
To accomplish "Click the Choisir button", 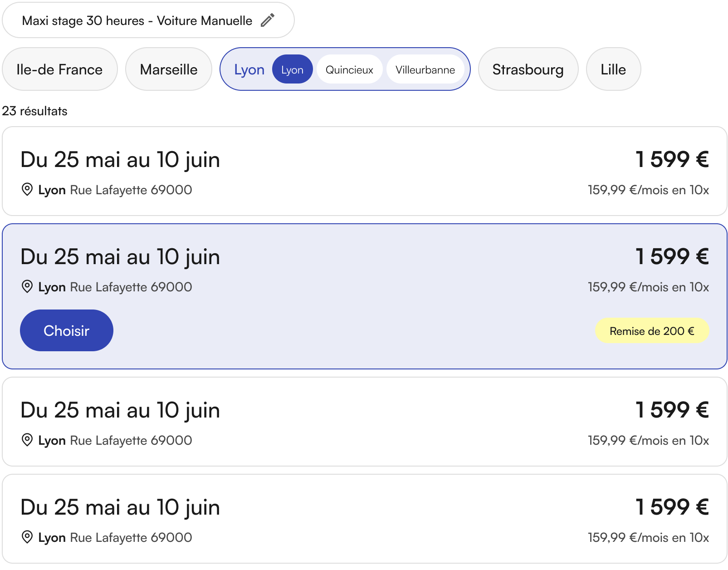I will 67,330.
